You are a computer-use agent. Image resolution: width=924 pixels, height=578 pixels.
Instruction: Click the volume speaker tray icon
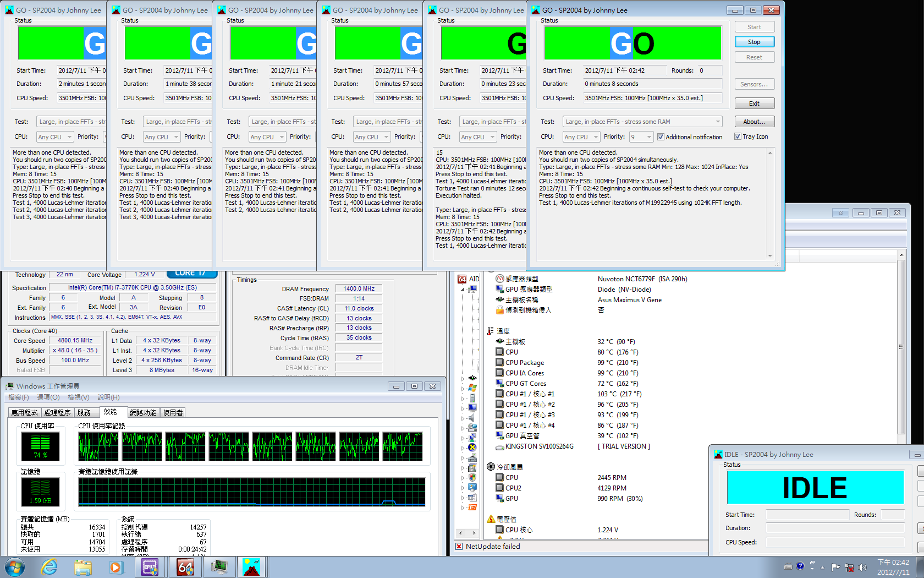(x=862, y=567)
